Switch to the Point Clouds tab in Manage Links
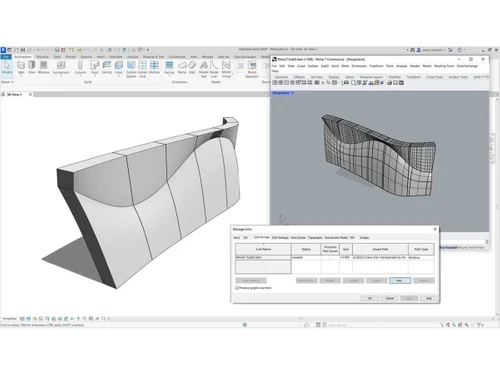The image size is (500, 375). pos(298,238)
